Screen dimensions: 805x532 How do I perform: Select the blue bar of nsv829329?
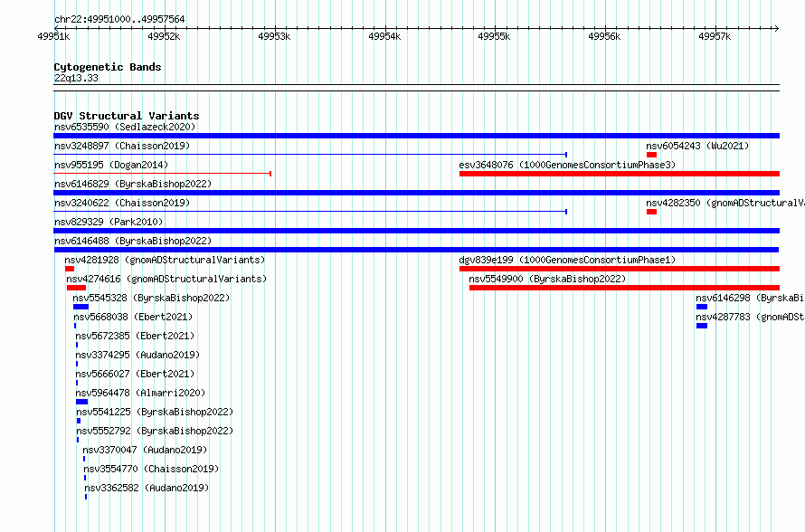[416, 231]
